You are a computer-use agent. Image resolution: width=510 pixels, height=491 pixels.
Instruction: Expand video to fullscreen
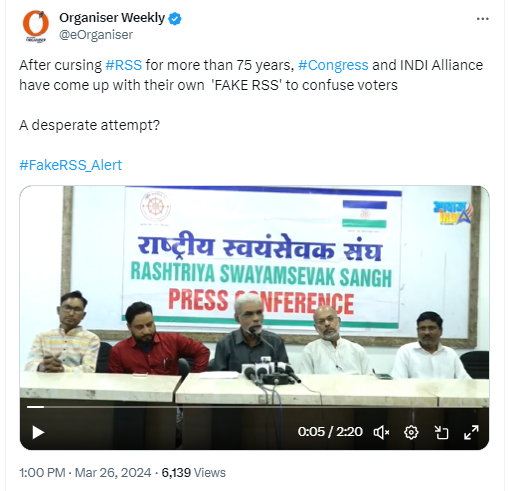click(471, 432)
